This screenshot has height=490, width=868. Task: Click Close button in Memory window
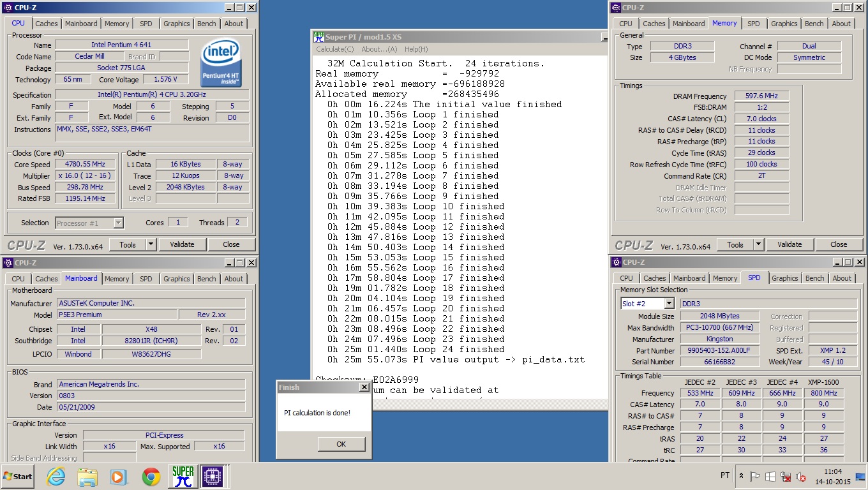pos(839,244)
